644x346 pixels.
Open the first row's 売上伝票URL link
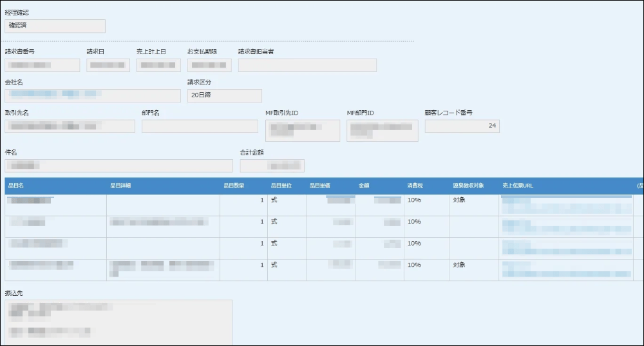click(566, 205)
